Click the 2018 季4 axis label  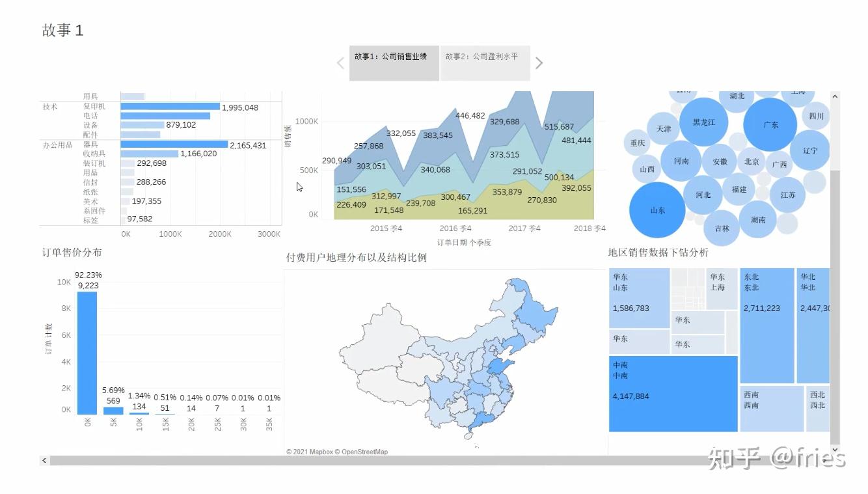[x=590, y=228]
